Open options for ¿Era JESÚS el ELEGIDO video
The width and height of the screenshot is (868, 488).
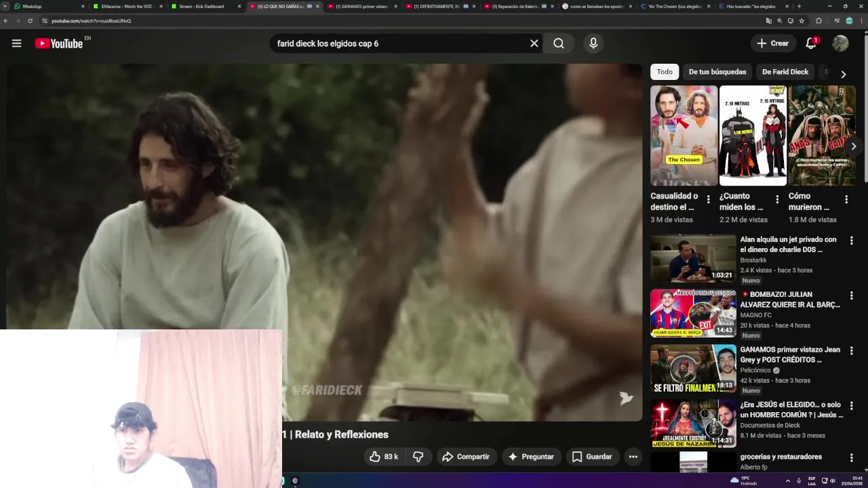point(852,406)
